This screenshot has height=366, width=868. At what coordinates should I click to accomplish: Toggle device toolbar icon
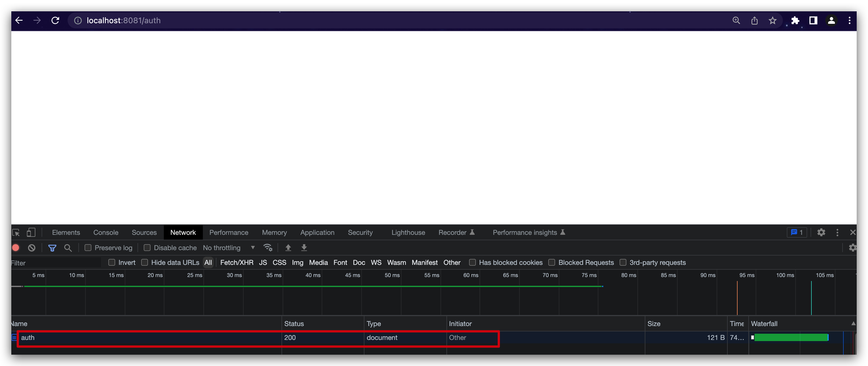(31, 232)
